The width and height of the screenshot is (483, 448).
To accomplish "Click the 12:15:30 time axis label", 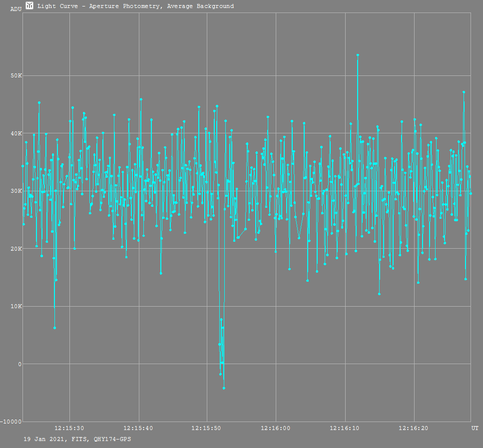I will pos(69,429).
